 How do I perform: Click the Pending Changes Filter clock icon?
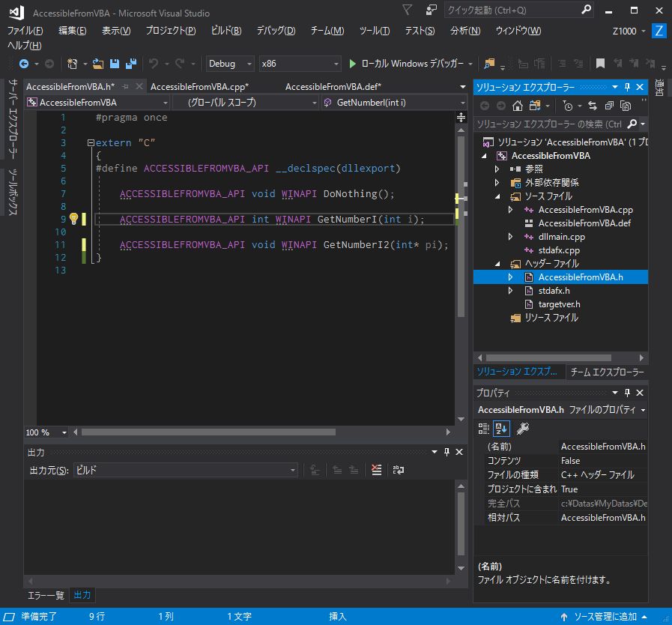point(568,106)
